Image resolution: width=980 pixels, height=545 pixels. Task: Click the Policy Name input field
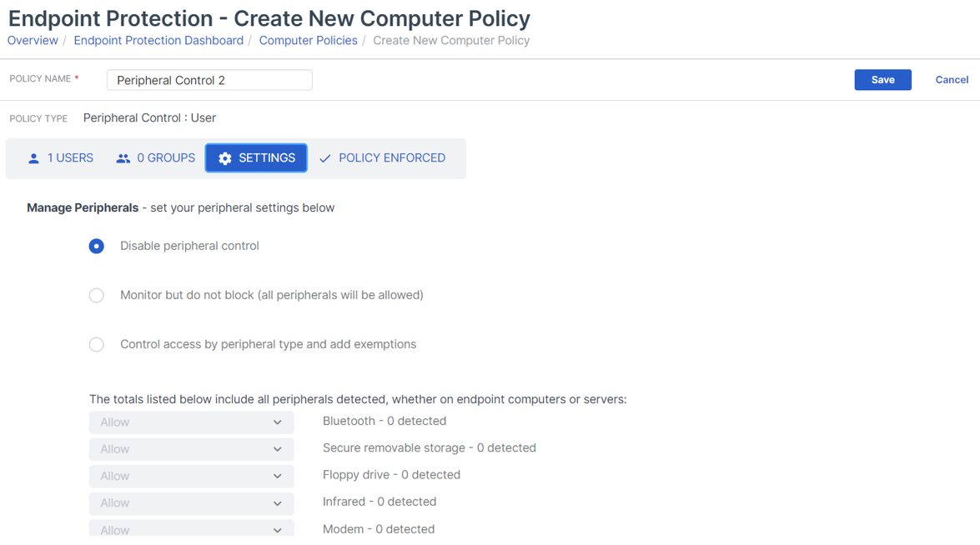pyautogui.click(x=209, y=80)
